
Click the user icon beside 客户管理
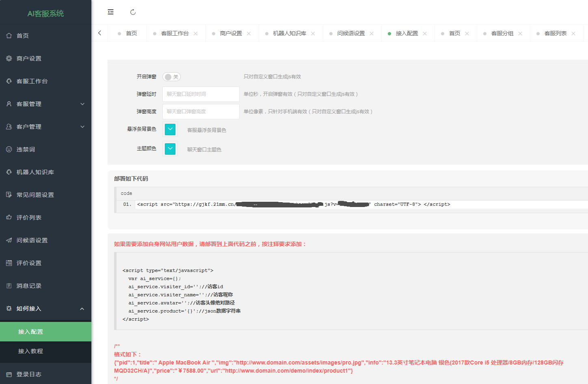tap(9, 127)
